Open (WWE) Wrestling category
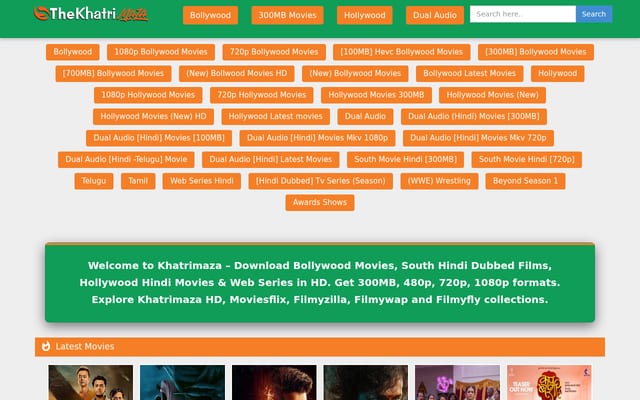This screenshot has height=400, width=640. [x=439, y=181]
